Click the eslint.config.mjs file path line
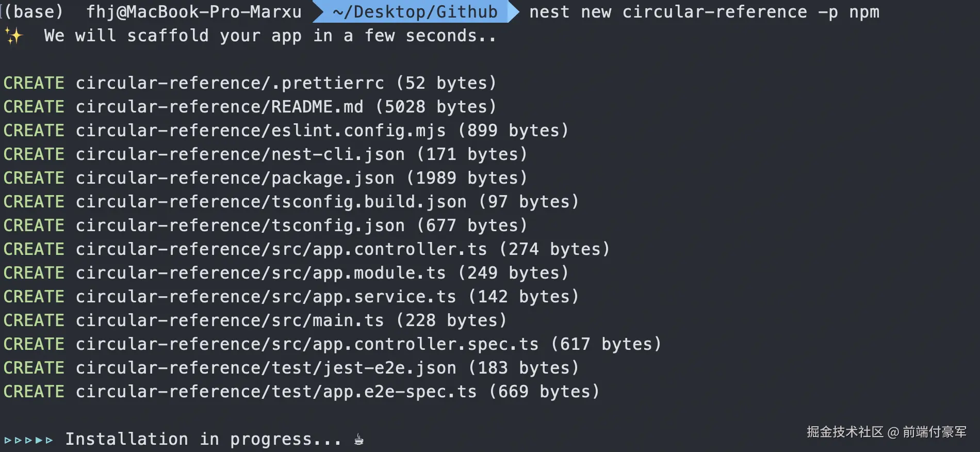 tap(260, 131)
